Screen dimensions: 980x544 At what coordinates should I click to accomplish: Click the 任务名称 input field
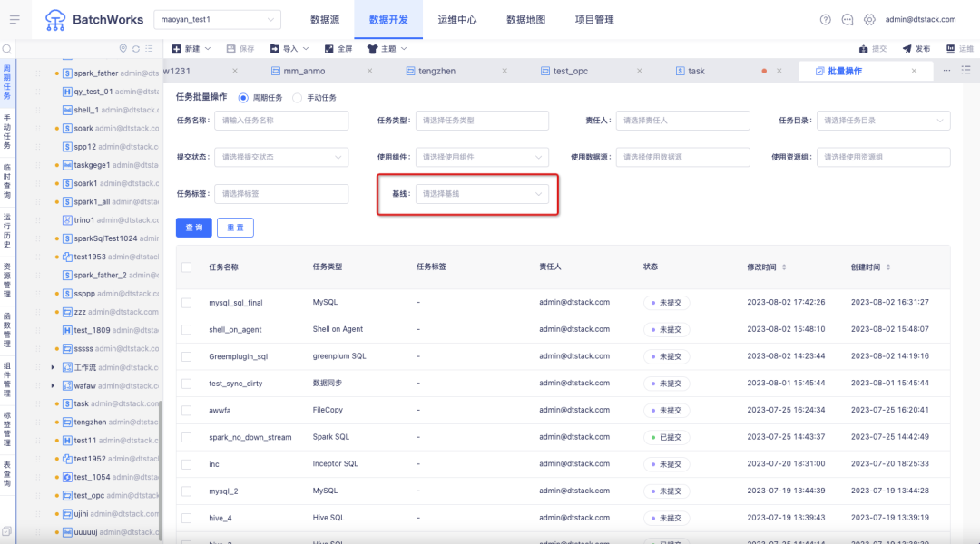(280, 121)
